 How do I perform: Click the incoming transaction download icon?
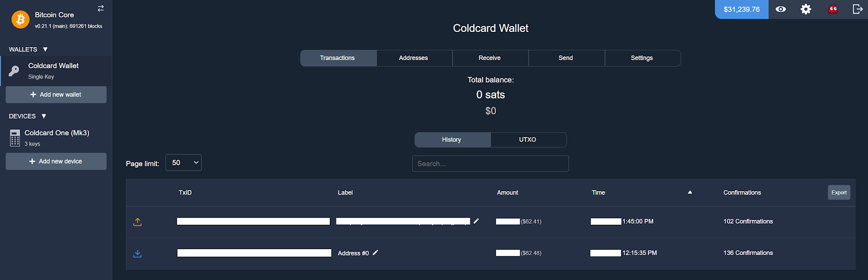click(x=137, y=253)
